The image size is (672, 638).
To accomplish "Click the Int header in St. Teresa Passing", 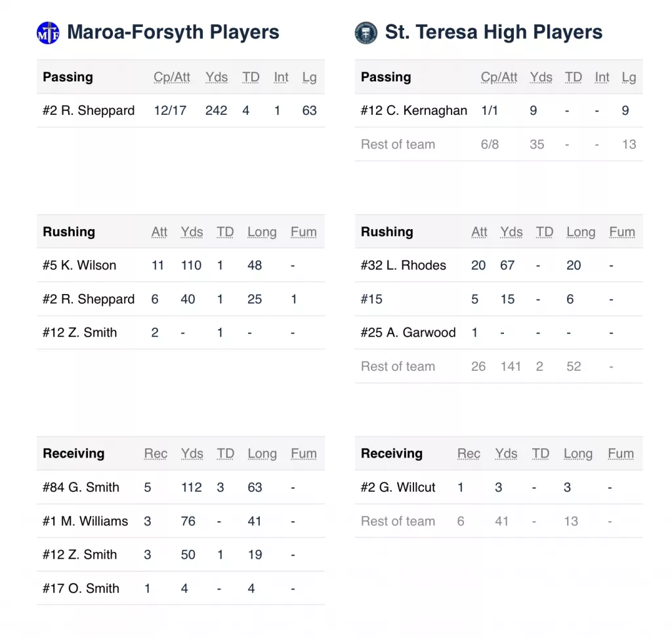I will (602, 77).
